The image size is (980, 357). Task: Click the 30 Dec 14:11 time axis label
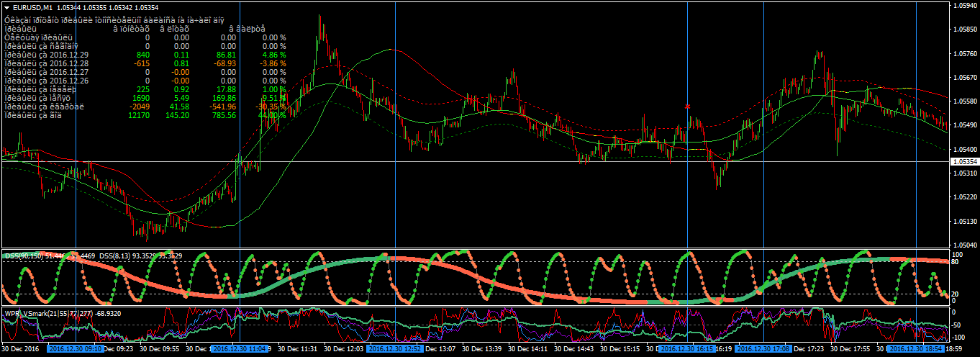528,348
